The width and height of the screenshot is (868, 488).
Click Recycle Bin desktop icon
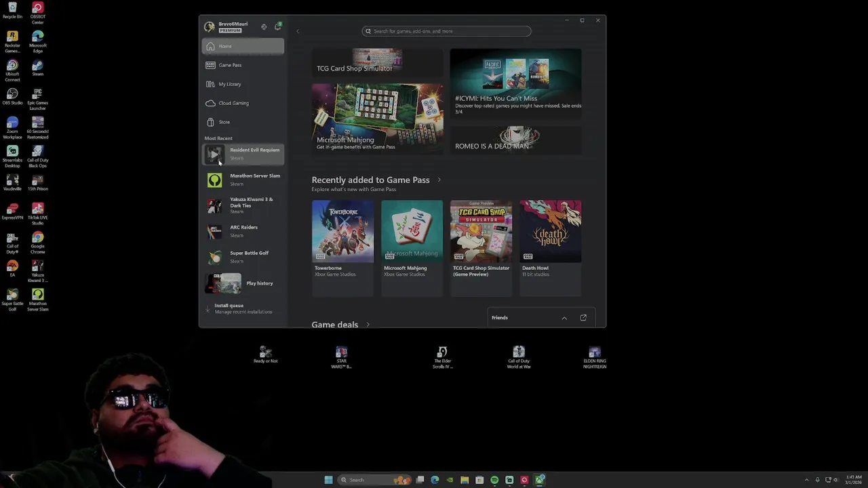pos(12,11)
